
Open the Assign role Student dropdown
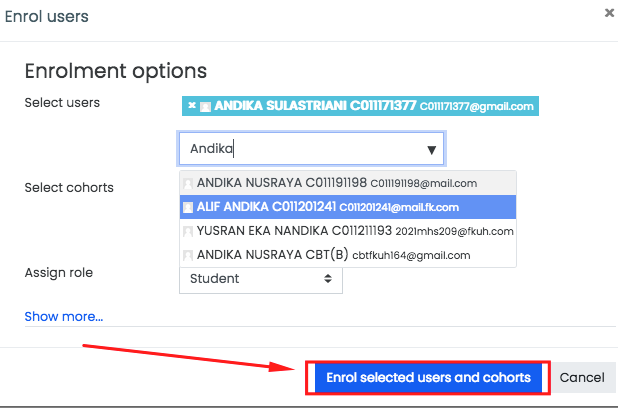pyautogui.click(x=260, y=279)
